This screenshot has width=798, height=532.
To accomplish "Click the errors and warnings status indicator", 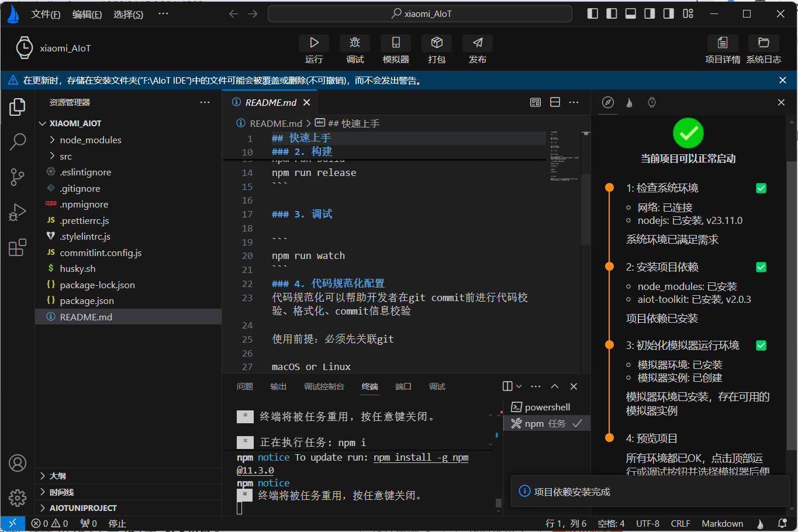I will pos(50,523).
